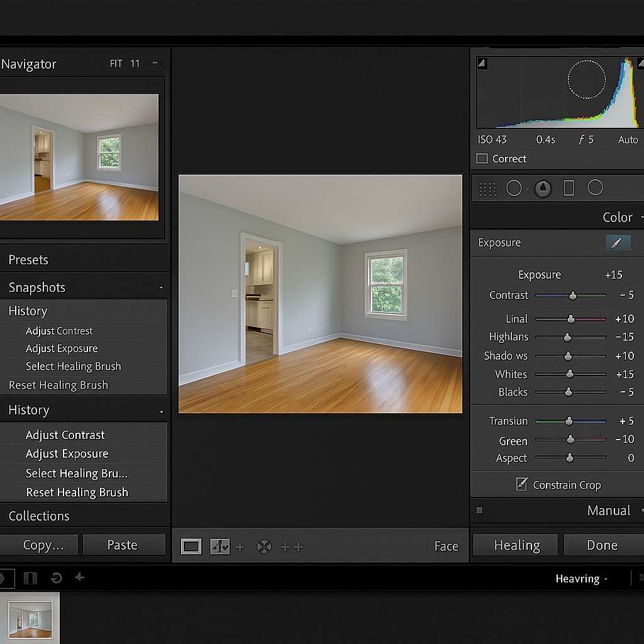Select the empty circle tool beside the dotted grid

pos(514,188)
